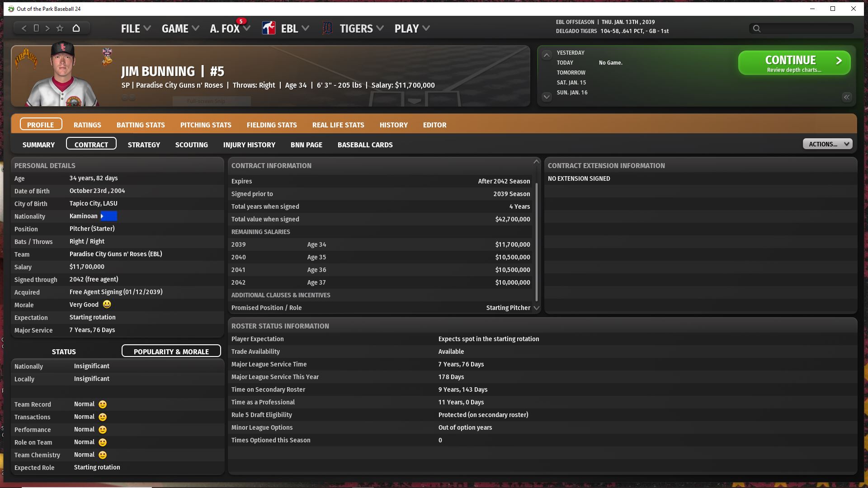This screenshot has height=488, width=868.
Task: Click the Kaminoan nationality flag swatch
Action: [x=108, y=216]
